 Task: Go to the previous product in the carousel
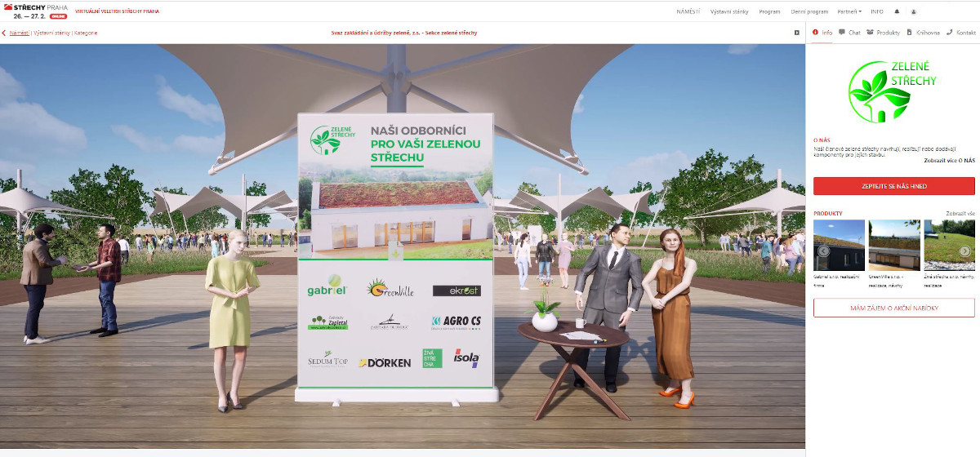click(x=823, y=251)
